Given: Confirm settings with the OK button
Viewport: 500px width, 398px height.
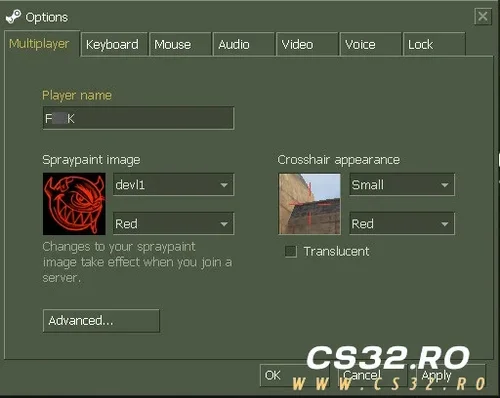Looking at the screenshot, I should [x=295, y=375].
